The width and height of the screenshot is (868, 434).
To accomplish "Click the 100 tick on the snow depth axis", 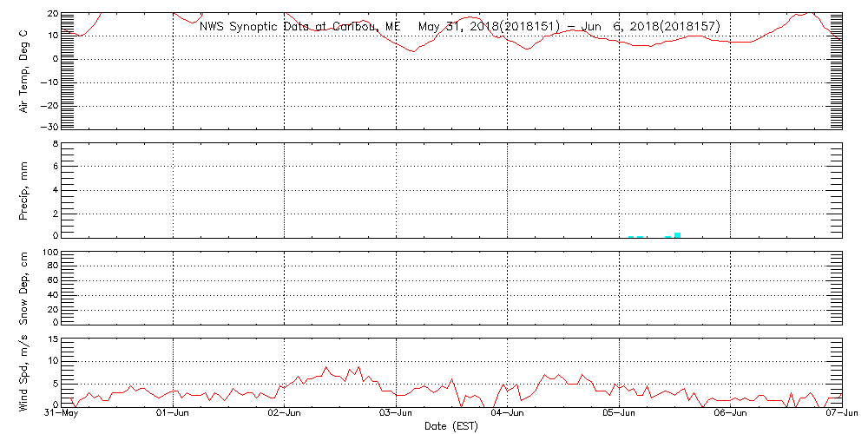I will click(x=49, y=253).
